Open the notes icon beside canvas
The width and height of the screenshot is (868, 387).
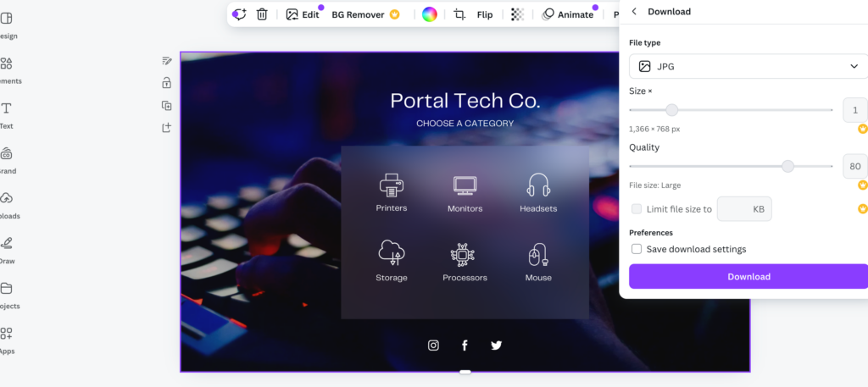tap(167, 61)
